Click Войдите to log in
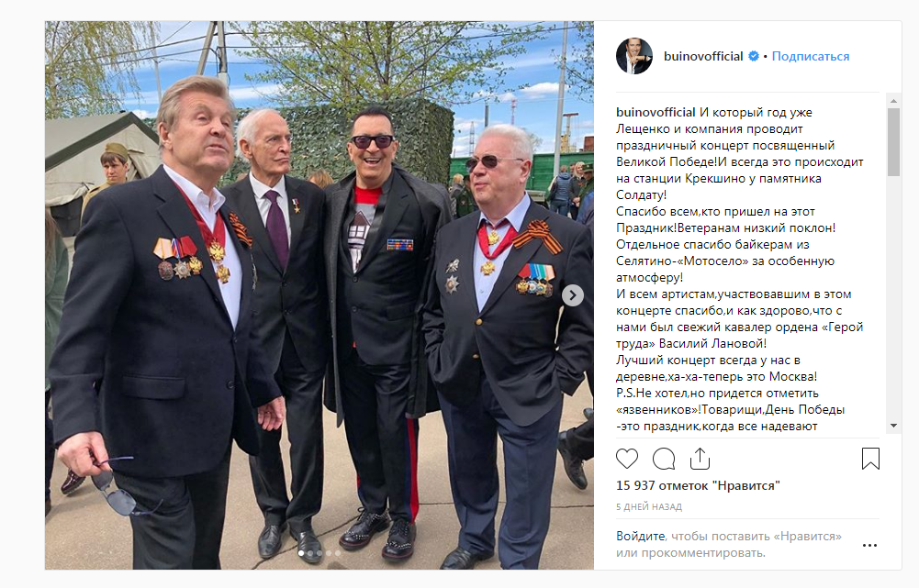The image size is (919, 588). tap(640, 536)
